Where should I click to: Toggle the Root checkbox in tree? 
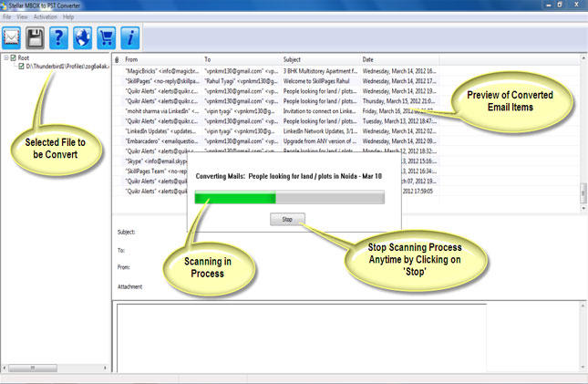tap(13, 57)
